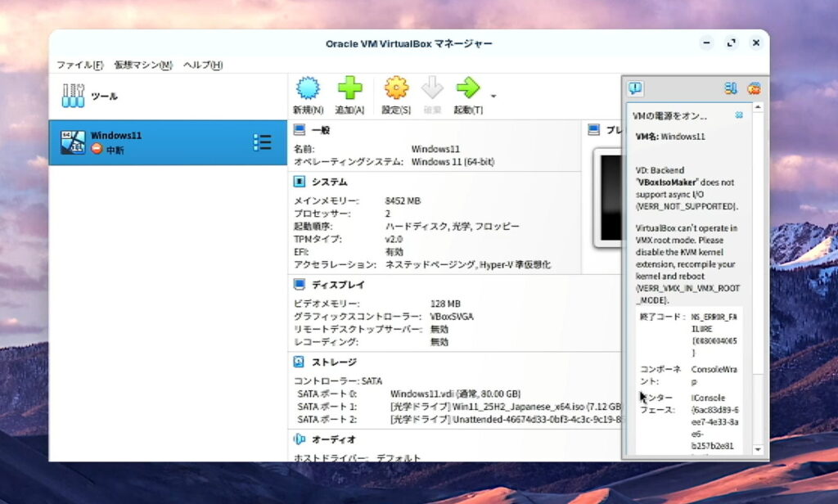Viewport: 838px width, 504px height.
Task: Click the ツール (Tools) icon in the sidebar
Action: click(74, 97)
